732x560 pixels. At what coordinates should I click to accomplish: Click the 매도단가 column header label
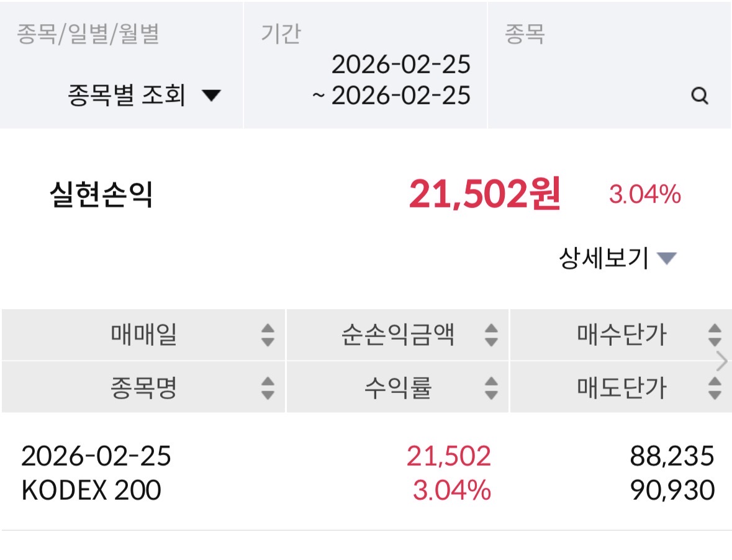click(x=621, y=388)
